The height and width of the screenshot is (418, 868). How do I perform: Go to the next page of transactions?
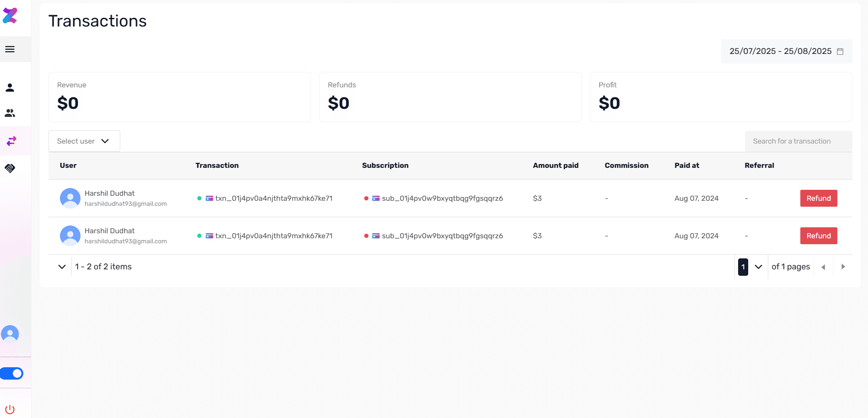click(843, 267)
